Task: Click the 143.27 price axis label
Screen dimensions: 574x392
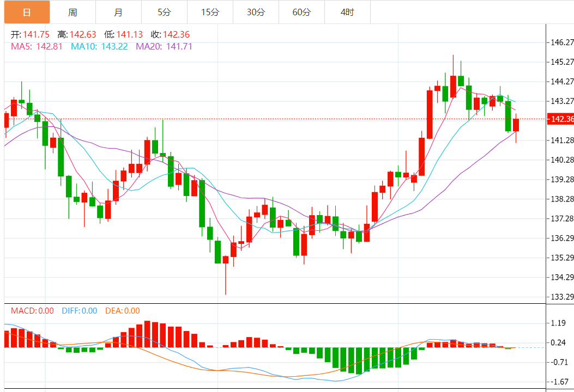Action: click(x=562, y=101)
